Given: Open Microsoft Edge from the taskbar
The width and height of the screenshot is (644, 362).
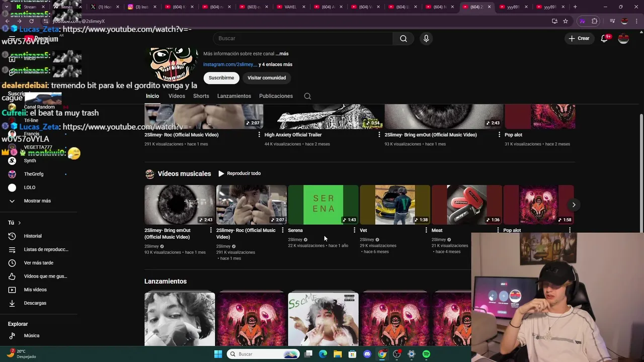Looking at the screenshot, I should pyautogui.click(x=323, y=354).
